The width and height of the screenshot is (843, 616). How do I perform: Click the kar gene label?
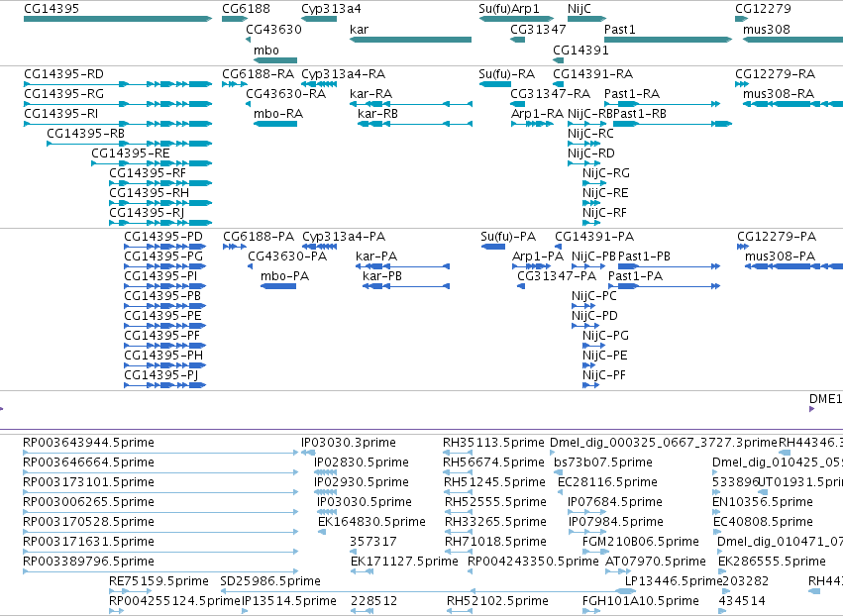(x=360, y=29)
